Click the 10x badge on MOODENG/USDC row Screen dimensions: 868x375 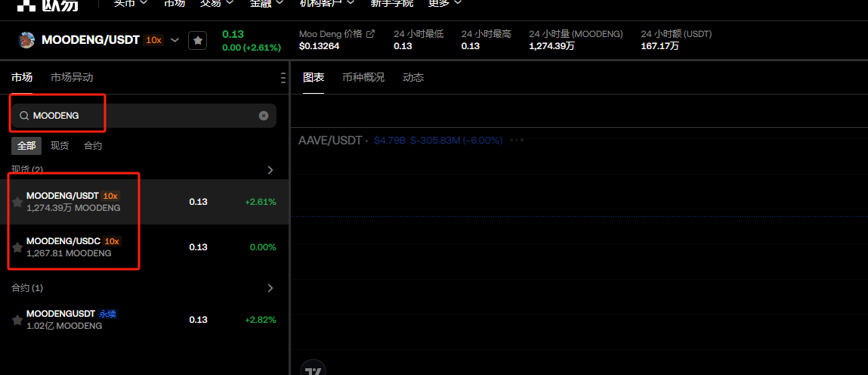pos(112,241)
